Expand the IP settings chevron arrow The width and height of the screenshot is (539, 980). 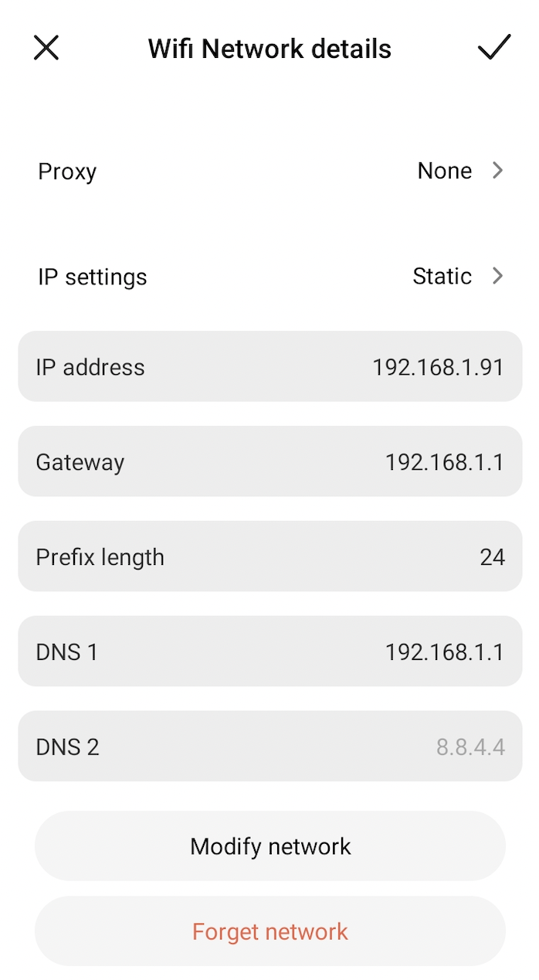coord(498,276)
